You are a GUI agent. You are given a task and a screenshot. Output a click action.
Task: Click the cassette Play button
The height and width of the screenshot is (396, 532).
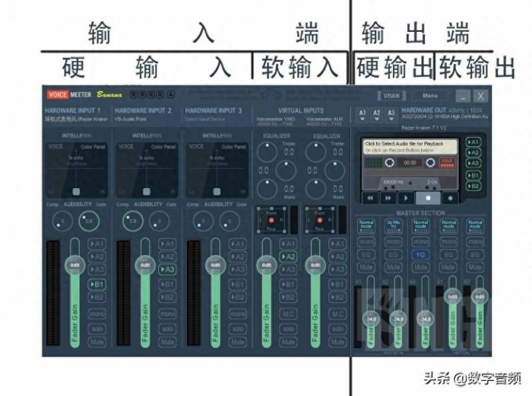[x=406, y=198]
